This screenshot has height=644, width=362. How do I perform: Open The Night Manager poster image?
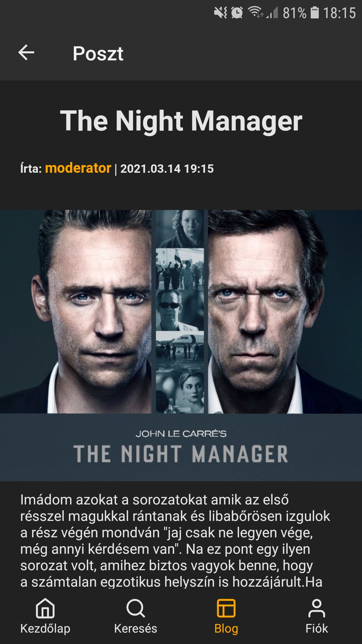[x=181, y=345]
